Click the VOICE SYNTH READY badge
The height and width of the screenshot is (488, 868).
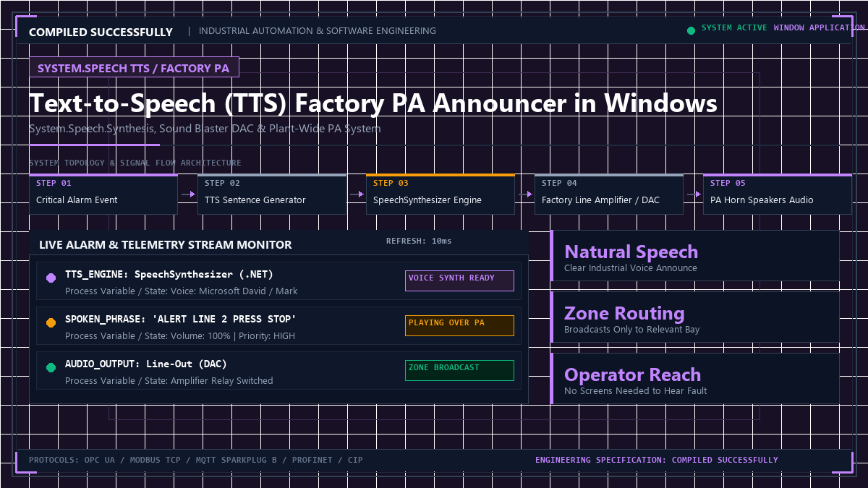(x=459, y=281)
